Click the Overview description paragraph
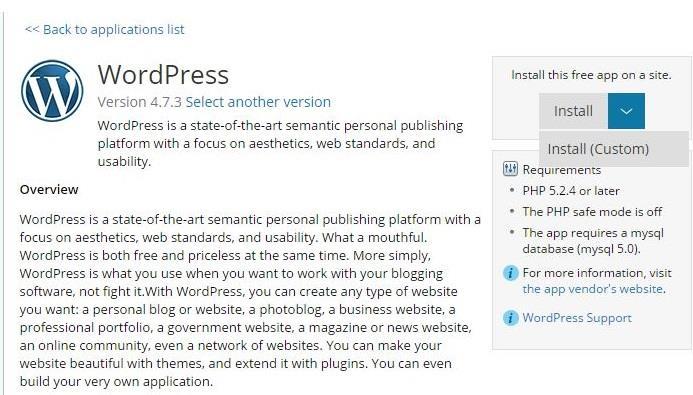693x395 pixels. pos(250,300)
